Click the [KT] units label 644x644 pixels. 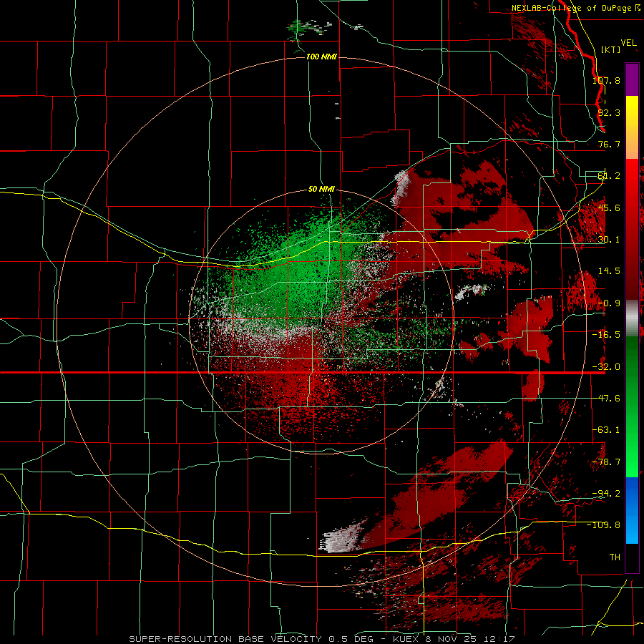pos(611,49)
